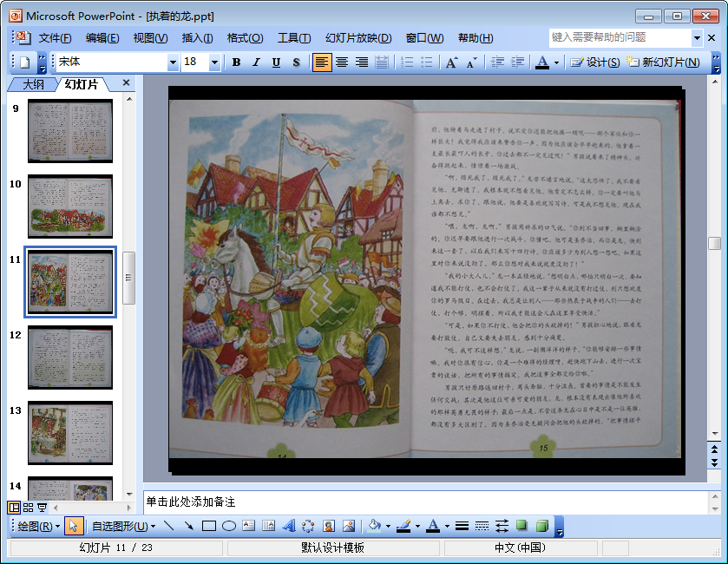Insert Picture from file
Viewport: 728px width, 564px height.
tap(349, 526)
